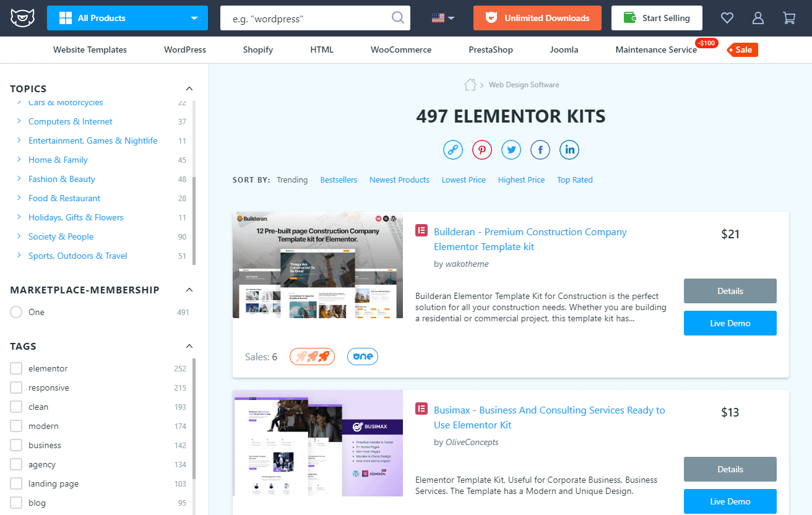Screen dimensions: 812x515
Task: Expand Society & People topic arrow
Action: (x=19, y=236)
